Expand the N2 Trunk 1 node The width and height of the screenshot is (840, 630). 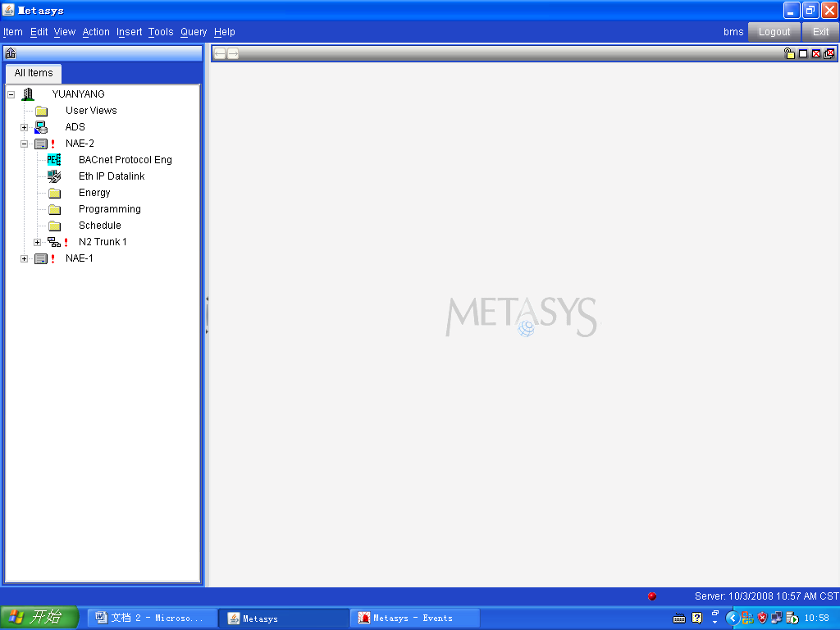tap(38, 242)
